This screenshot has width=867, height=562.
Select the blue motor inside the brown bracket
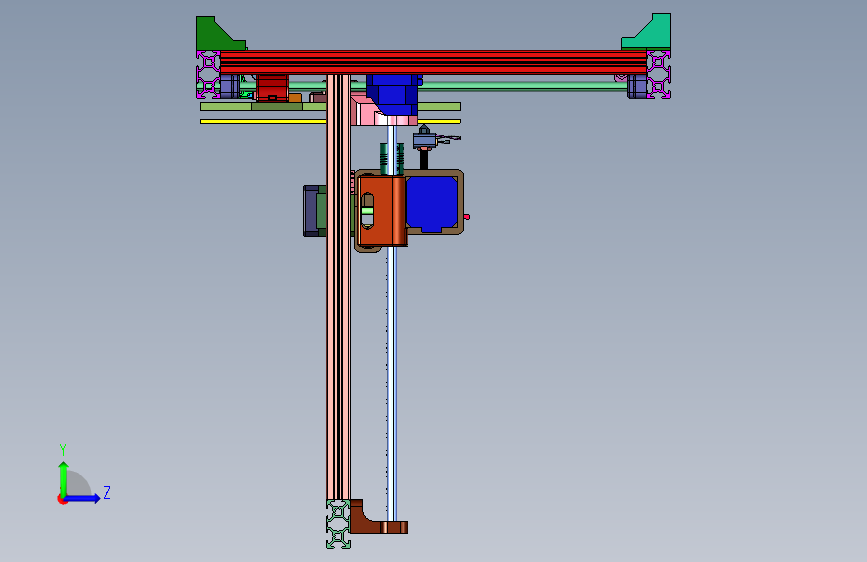click(x=432, y=204)
